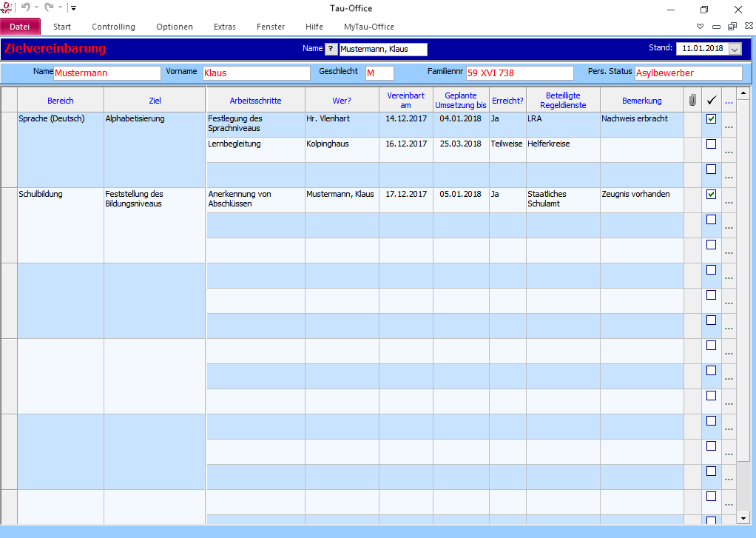Click the paperclip attachment column icon
Viewport: 756px width, 538px height.
tap(692, 100)
